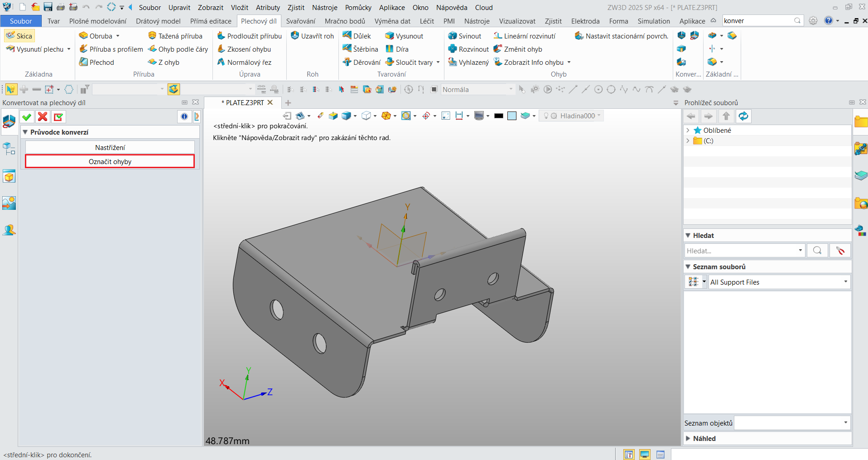The width and height of the screenshot is (868, 460).
Task: Open the Obruba flange tool
Action: pyautogui.click(x=96, y=36)
